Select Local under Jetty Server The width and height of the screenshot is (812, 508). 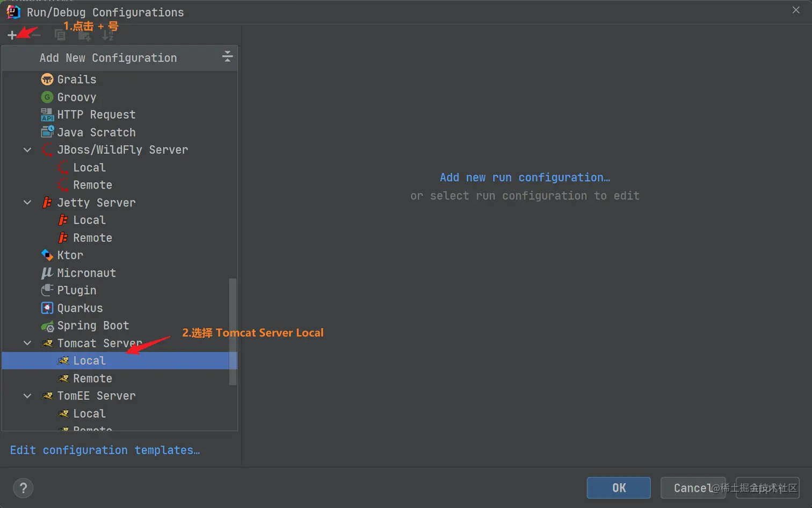pyautogui.click(x=119, y=220)
